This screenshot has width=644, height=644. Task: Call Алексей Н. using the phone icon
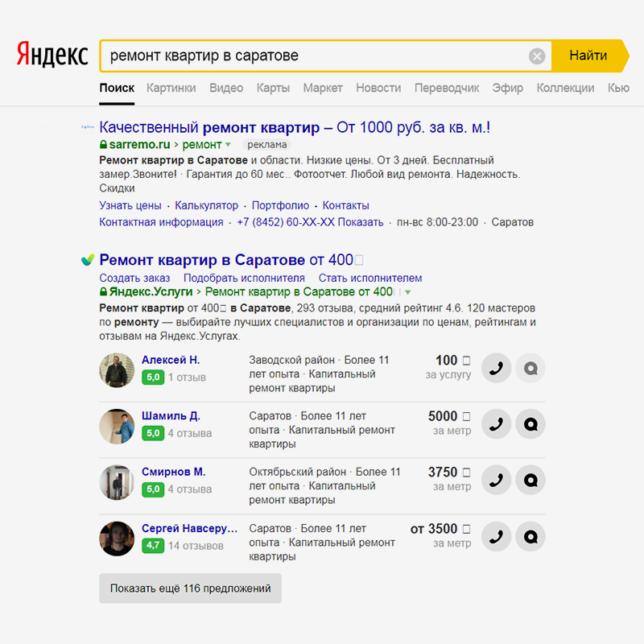[496, 368]
